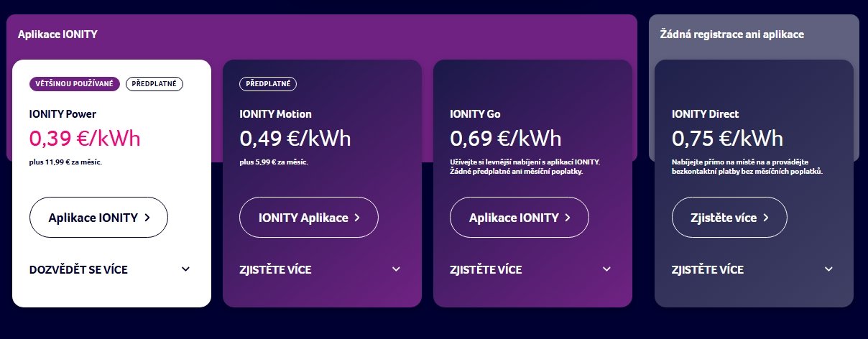Viewport: 868px width, 339px height.
Task: Click the Dozvědět se více label
Action: click(78, 270)
